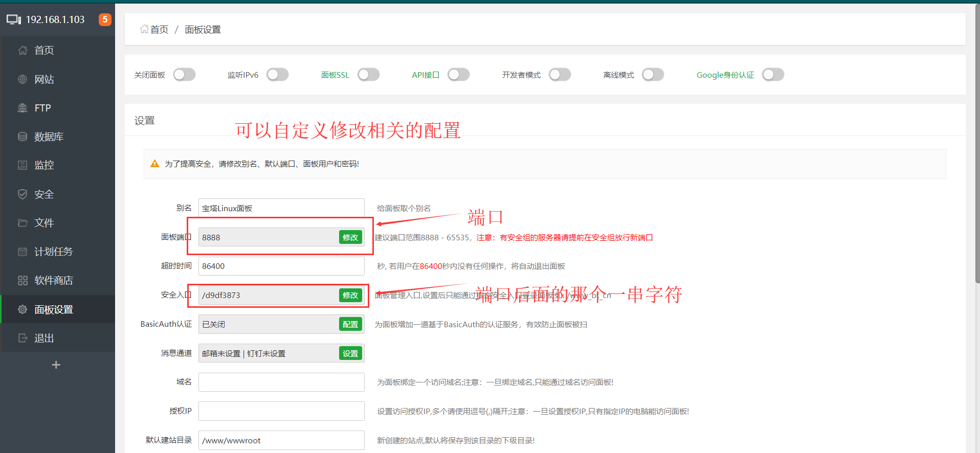Image resolution: width=980 pixels, height=453 pixels.
Task: Click 设置 button for 消息通道
Action: 350,353
